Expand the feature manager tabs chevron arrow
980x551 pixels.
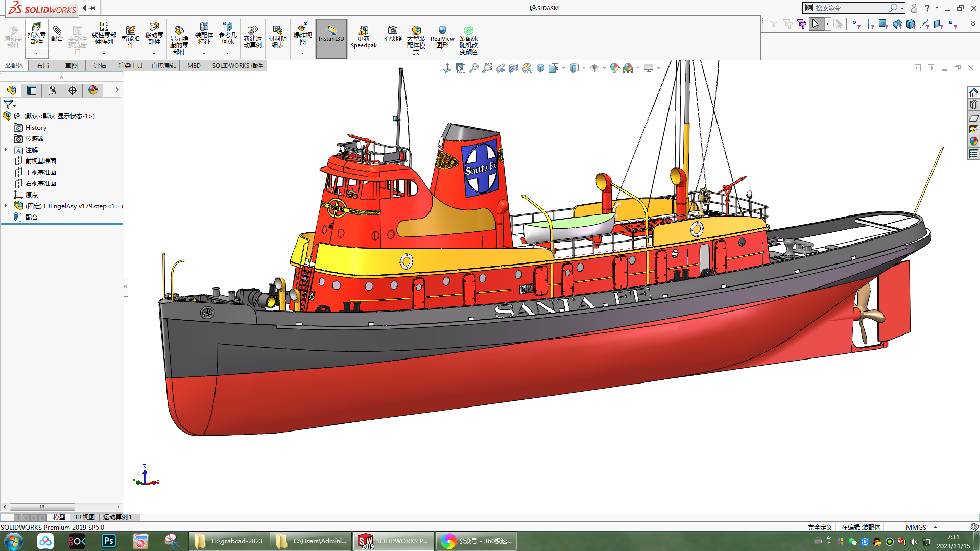pos(117,90)
